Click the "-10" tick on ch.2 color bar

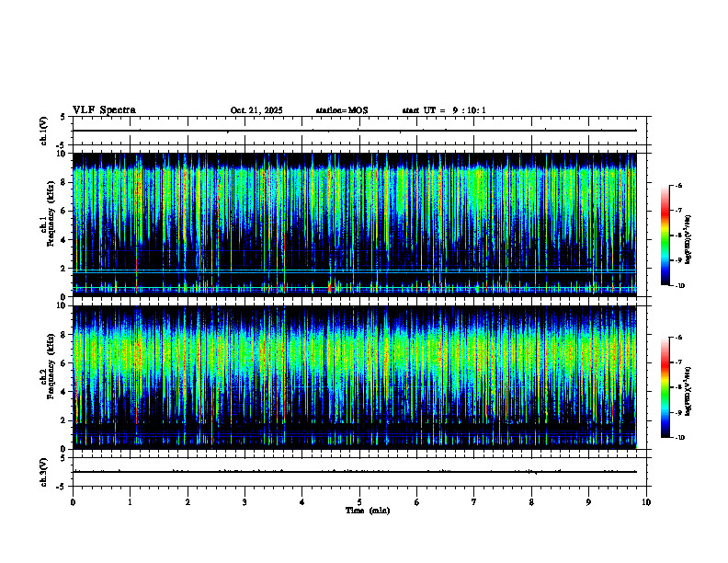coord(679,438)
